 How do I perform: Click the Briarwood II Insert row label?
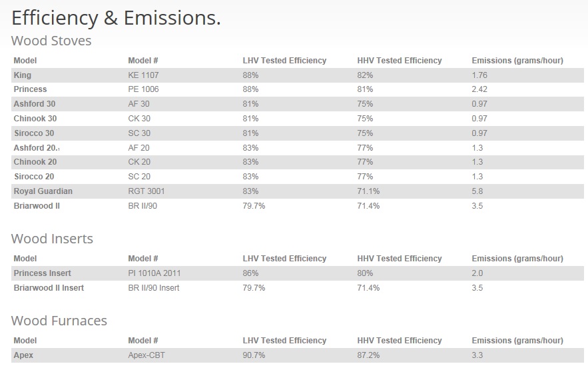(x=49, y=288)
